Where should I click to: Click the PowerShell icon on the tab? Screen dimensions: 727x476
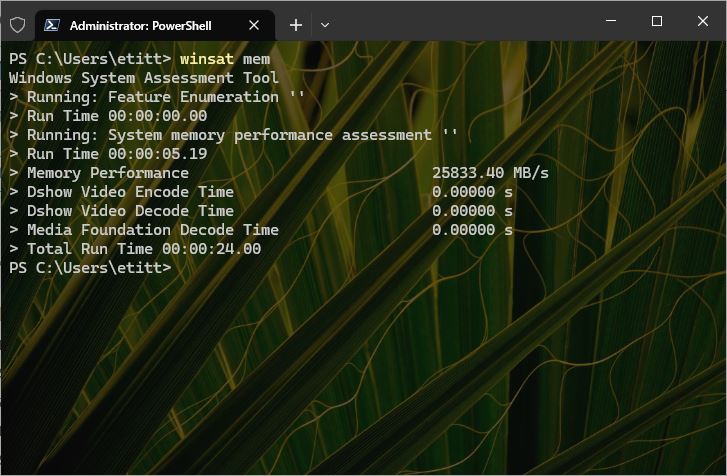51,25
